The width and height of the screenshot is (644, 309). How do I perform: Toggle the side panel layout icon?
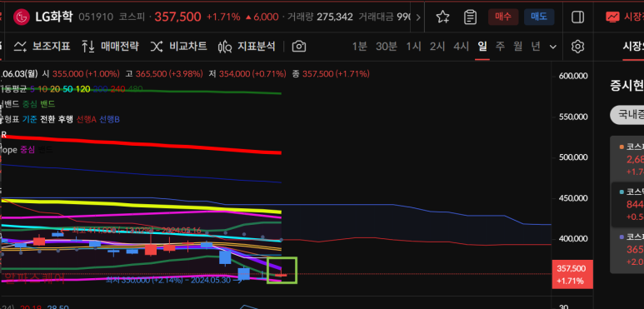click(577, 17)
